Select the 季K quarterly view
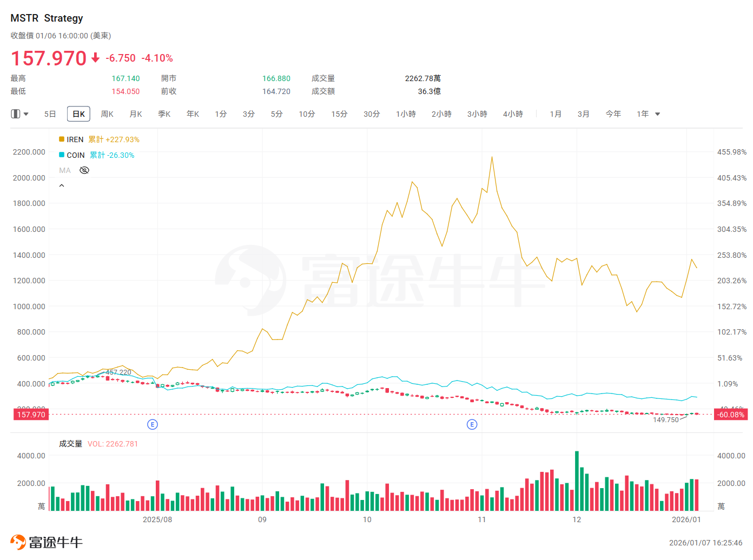 [164, 114]
